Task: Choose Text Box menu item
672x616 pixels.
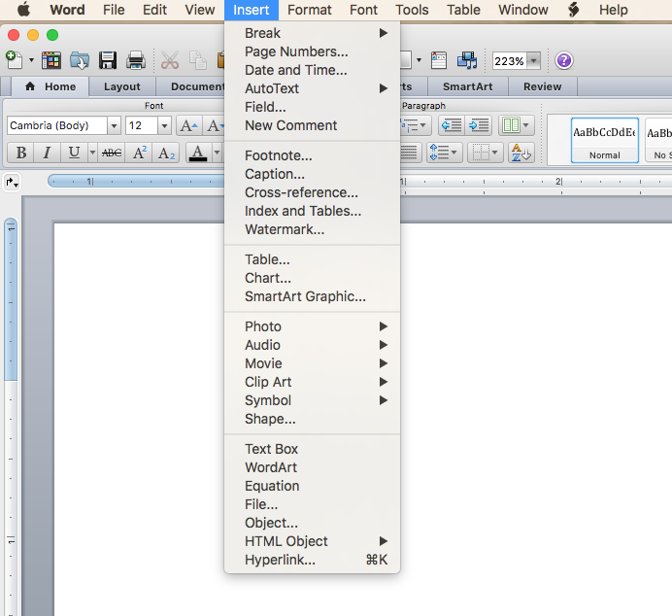Action: tap(312, 449)
